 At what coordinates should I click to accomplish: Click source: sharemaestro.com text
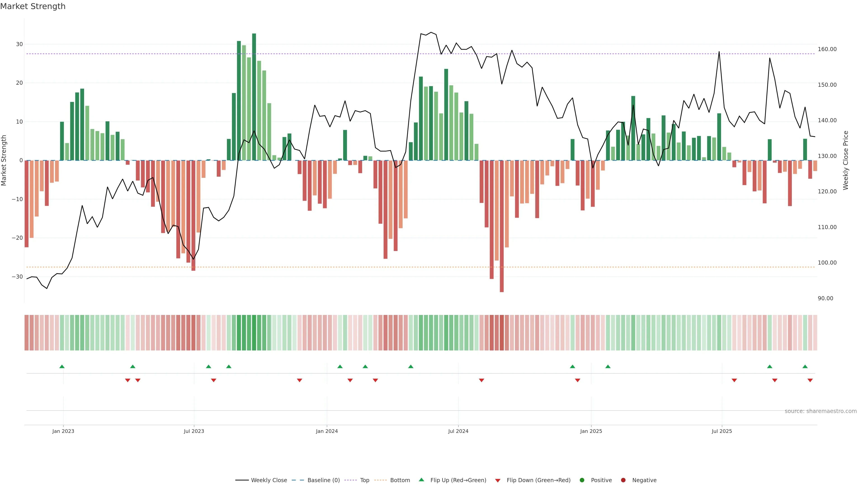(x=821, y=411)
